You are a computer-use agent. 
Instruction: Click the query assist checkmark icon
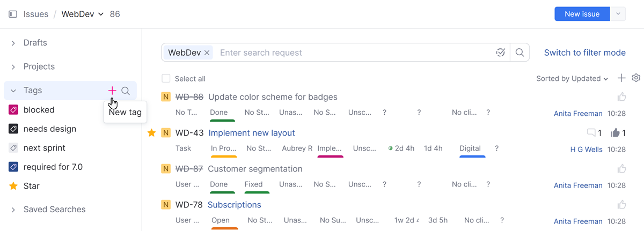pos(500,53)
